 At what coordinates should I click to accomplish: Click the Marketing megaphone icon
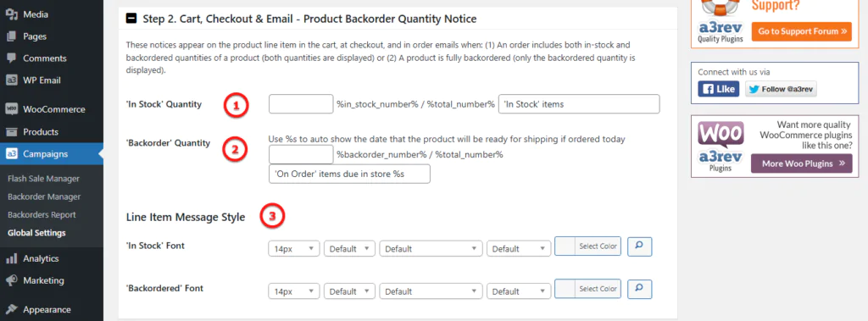pyautogui.click(x=12, y=280)
